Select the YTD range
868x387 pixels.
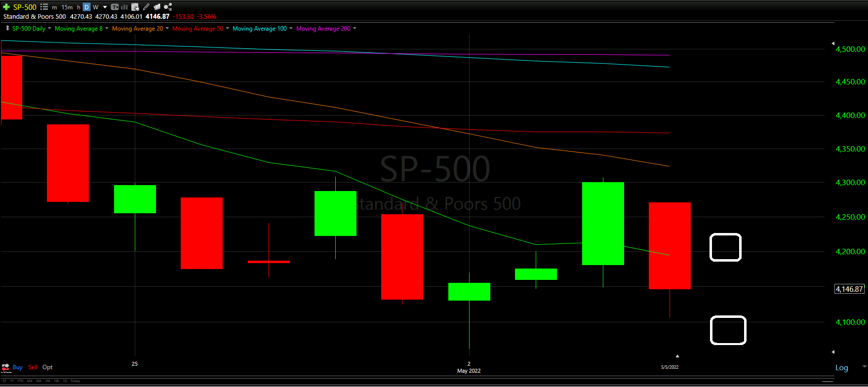click(x=20, y=381)
